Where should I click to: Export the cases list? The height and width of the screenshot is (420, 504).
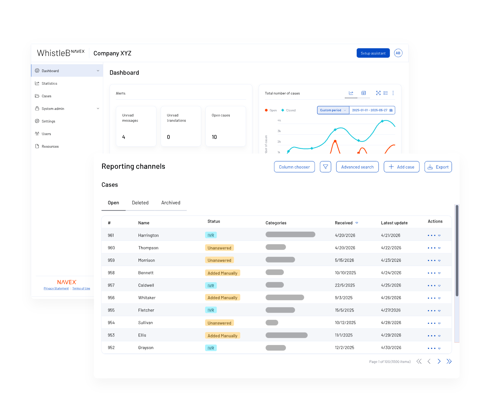[x=438, y=167]
